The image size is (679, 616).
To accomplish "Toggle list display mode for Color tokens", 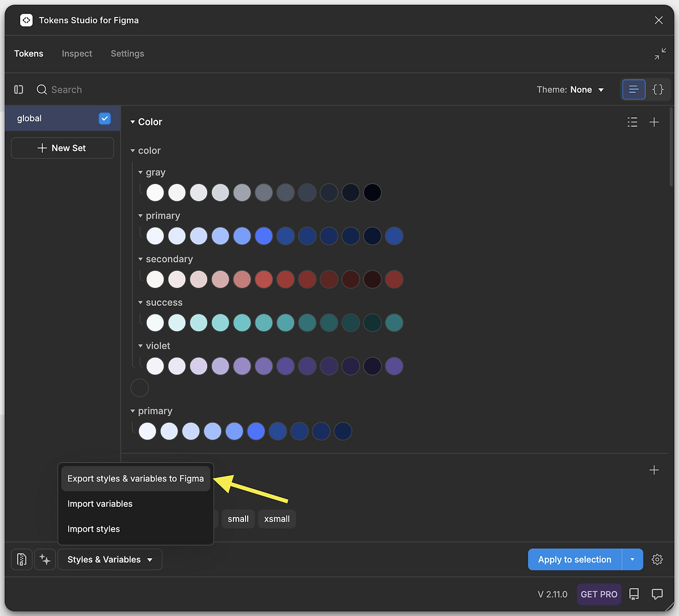I will (632, 122).
